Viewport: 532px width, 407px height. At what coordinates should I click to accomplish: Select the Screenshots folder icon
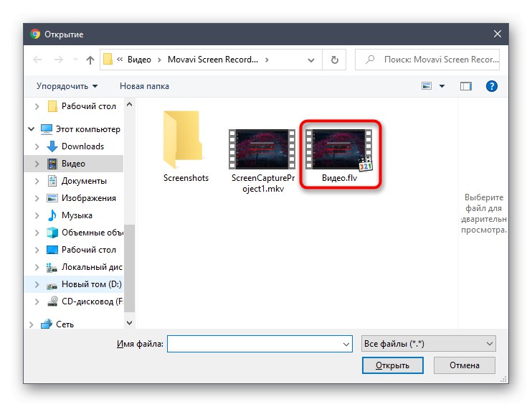(x=183, y=140)
